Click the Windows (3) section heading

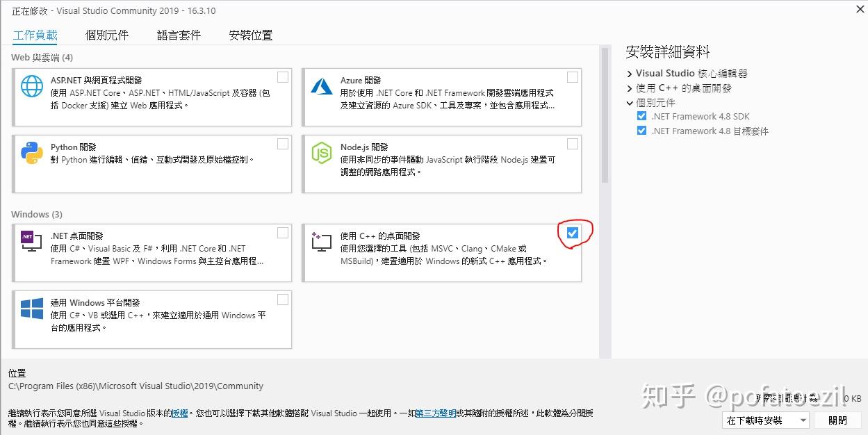pyautogui.click(x=37, y=214)
